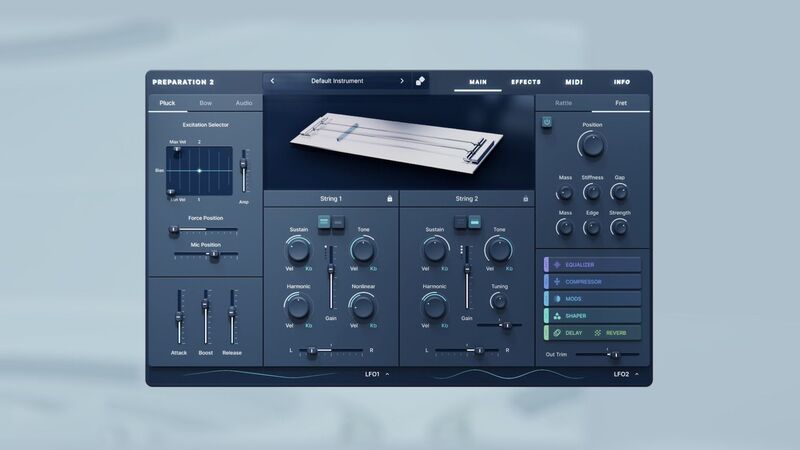Viewport: 800px width, 450px height.
Task: Click the Equalizer effect icon
Action: coord(557,265)
